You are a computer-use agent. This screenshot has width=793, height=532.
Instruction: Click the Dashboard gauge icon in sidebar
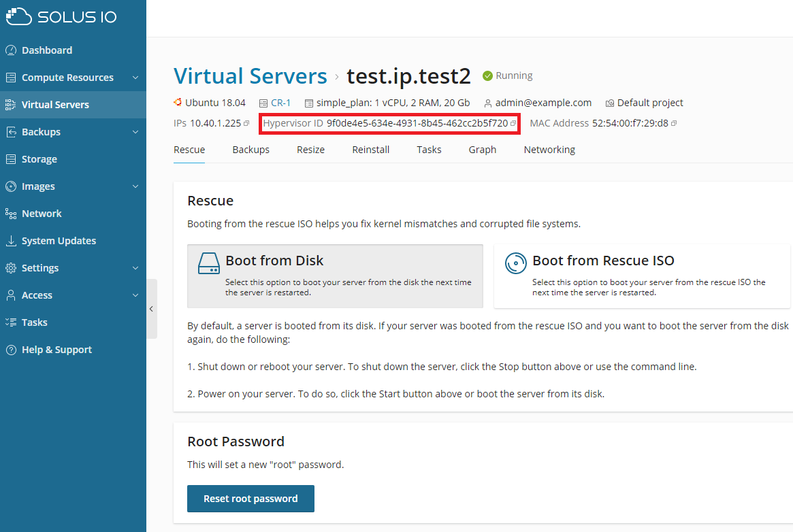(10, 50)
